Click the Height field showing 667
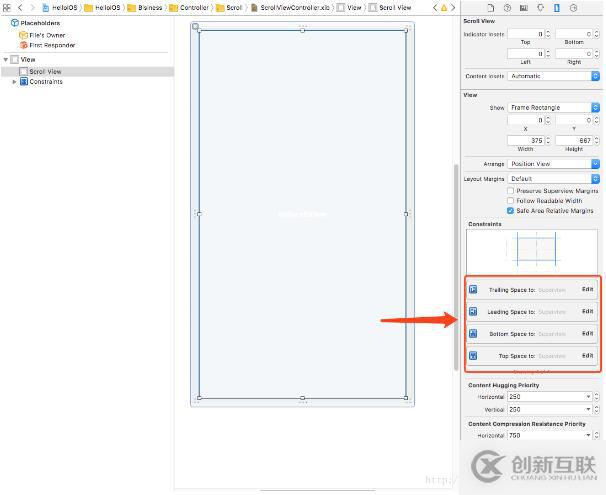Image resolution: width=606 pixels, height=495 pixels. click(x=574, y=140)
